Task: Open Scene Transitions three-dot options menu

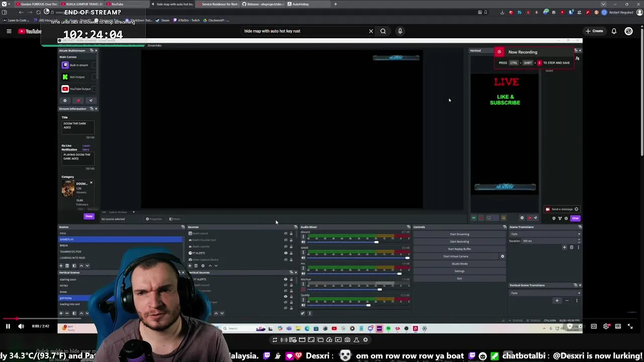Action: coord(578,247)
